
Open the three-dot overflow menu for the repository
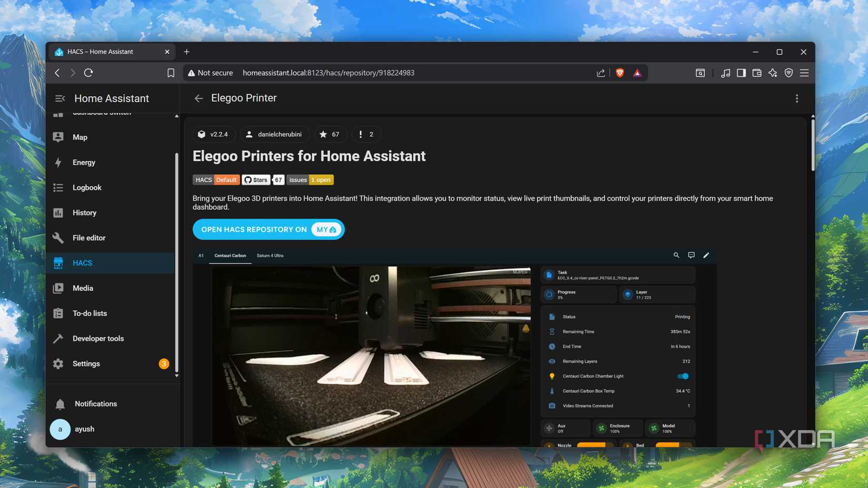tap(797, 98)
